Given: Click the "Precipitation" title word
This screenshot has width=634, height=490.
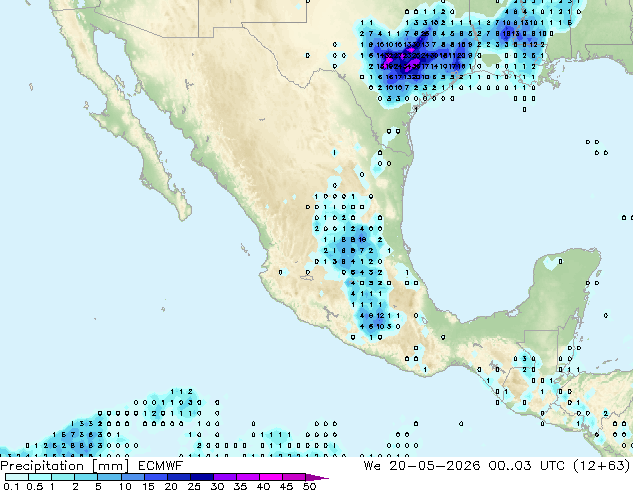Looking at the screenshot, I should point(42,466).
